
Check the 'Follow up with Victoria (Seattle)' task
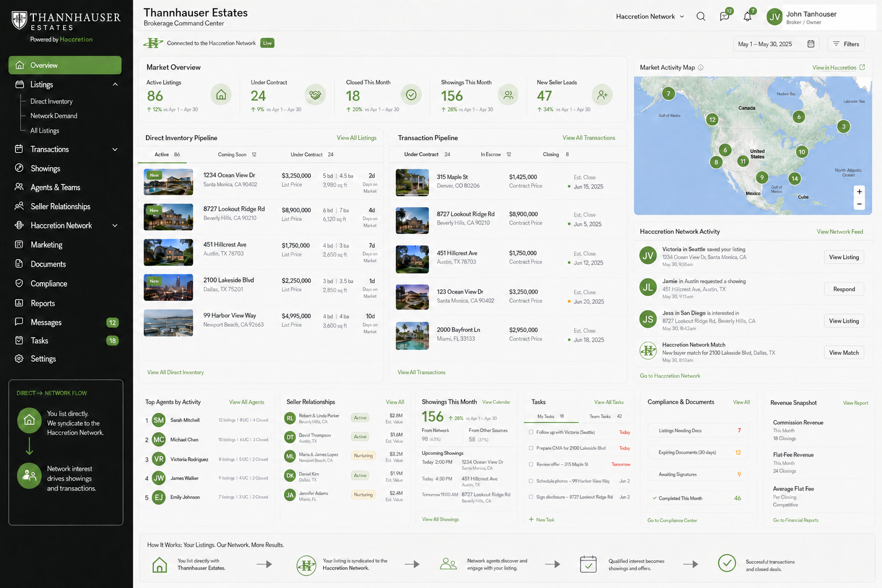(x=531, y=432)
